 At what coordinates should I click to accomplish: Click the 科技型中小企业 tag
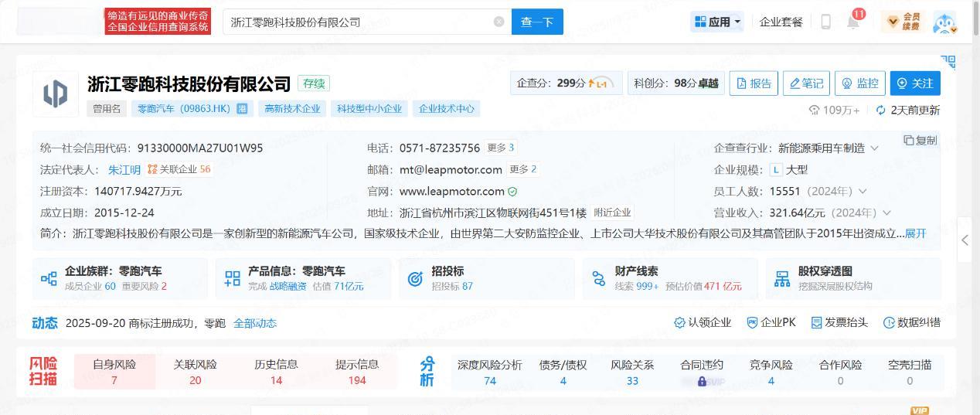point(369,109)
